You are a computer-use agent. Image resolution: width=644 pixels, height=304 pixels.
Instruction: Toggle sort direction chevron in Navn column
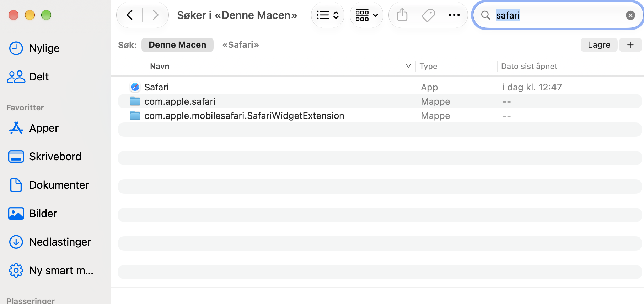click(x=408, y=66)
